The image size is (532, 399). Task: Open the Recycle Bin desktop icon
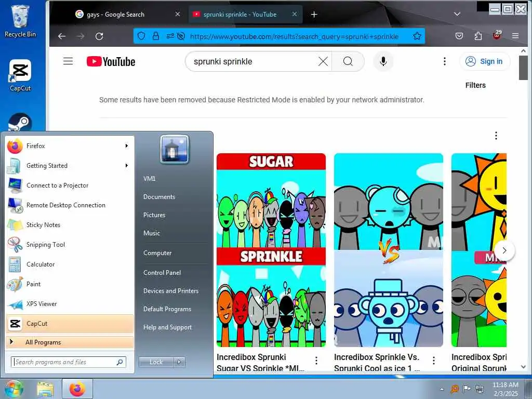20,21
